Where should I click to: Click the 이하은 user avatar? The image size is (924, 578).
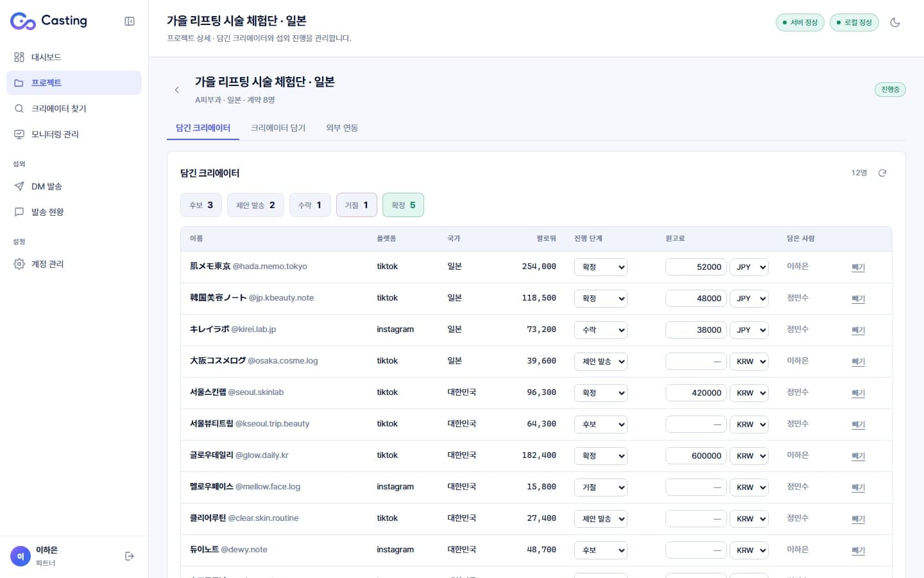pos(21,556)
